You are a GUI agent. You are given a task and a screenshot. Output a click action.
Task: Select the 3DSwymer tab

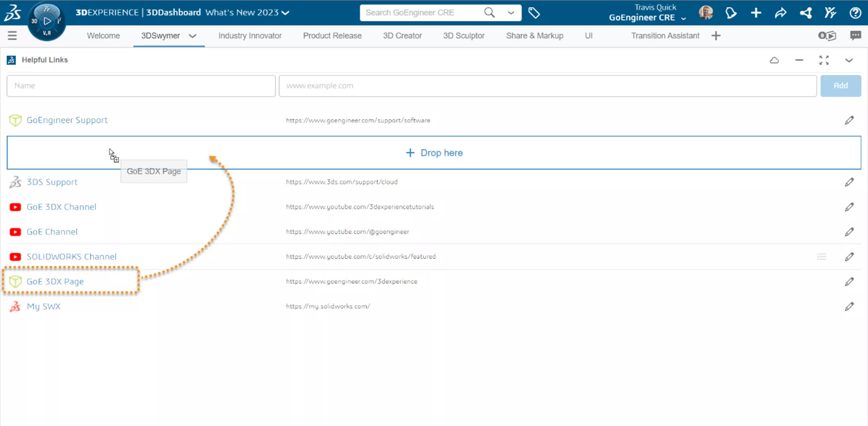(160, 36)
